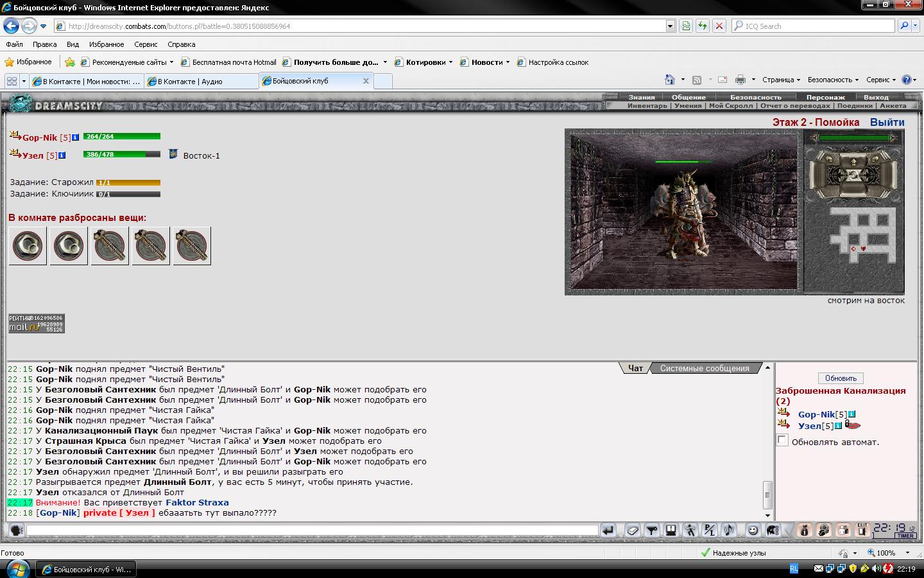Click the speech head icon left of chat input
The image size is (924, 578).
17,530
